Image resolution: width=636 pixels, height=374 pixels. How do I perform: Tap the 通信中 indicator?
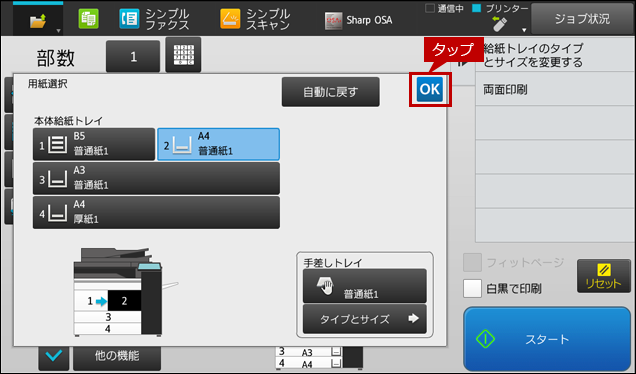coord(444,8)
